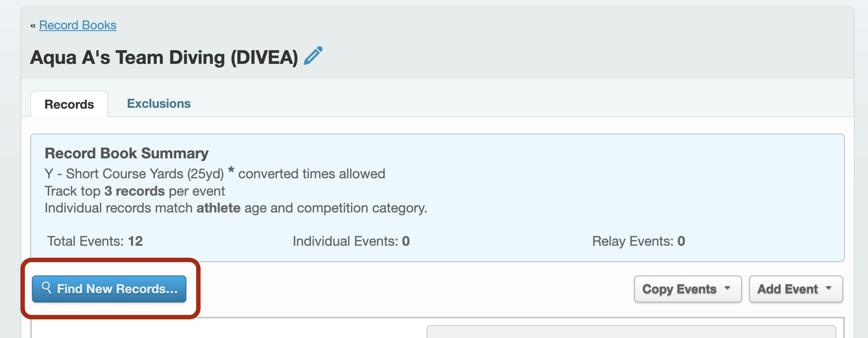Image resolution: width=868 pixels, height=338 pixels.
Task: Go back via Record Books link
Action: [78, 25]
